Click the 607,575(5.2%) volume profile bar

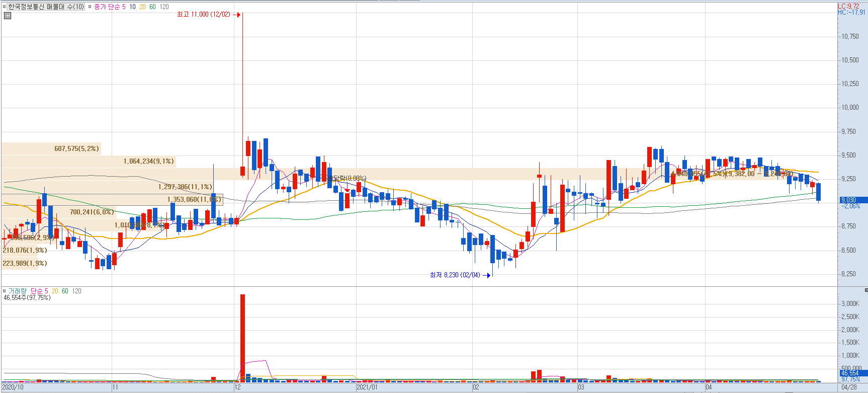(51, 148)
